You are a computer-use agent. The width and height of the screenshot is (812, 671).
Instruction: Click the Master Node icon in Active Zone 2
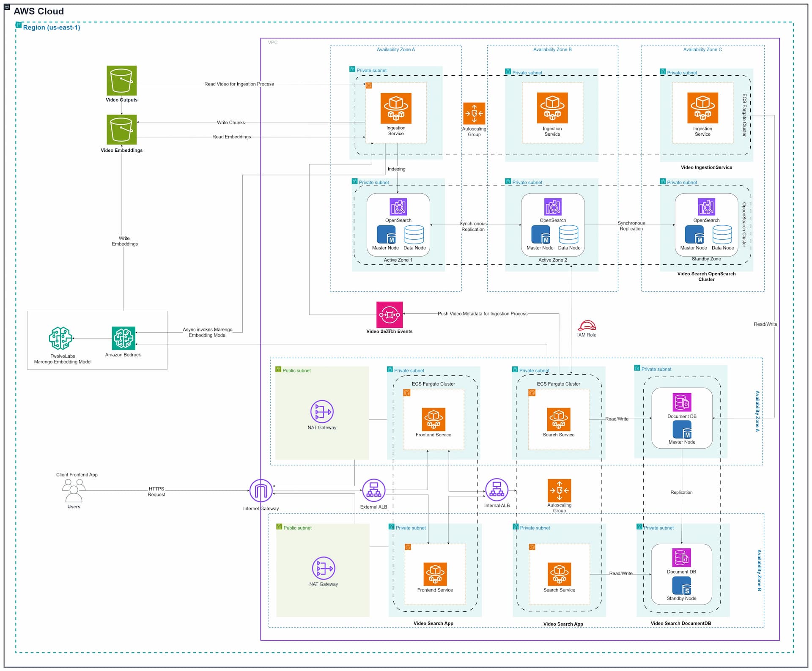coord(541,235)
